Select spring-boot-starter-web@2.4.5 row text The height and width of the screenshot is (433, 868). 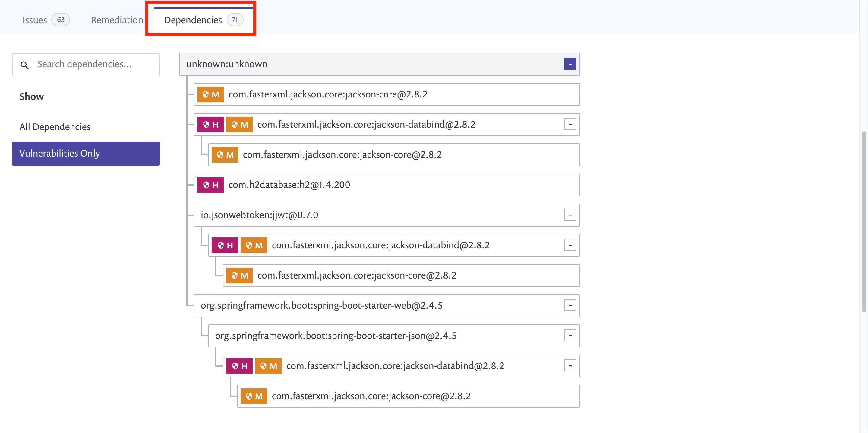point(322,306)
